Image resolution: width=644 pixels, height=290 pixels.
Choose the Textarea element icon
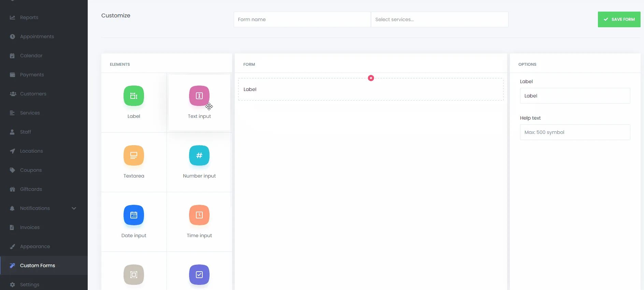point(134,155)
